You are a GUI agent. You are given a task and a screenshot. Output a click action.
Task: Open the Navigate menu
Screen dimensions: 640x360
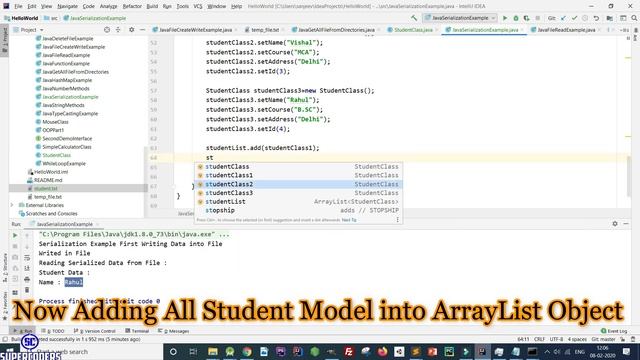pos(67,6)
